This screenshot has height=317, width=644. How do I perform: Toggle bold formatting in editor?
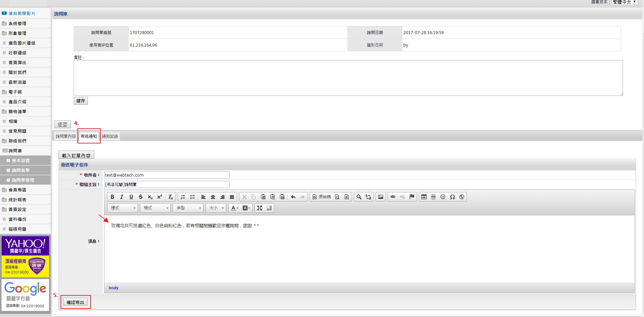tap(112, 197)
